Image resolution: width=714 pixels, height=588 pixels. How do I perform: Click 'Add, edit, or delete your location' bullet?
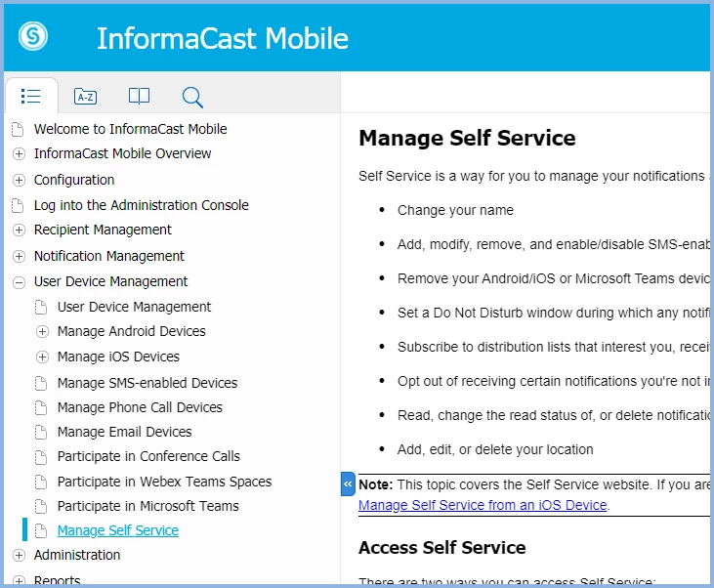(x=495, y=449)
